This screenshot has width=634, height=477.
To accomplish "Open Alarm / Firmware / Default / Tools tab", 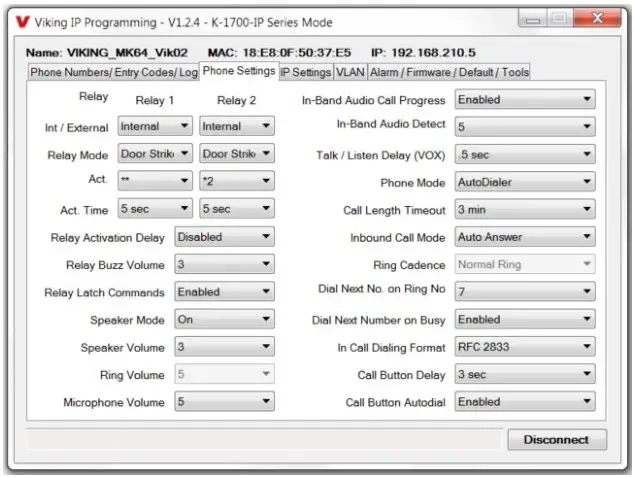I will [x=449, y=72].
